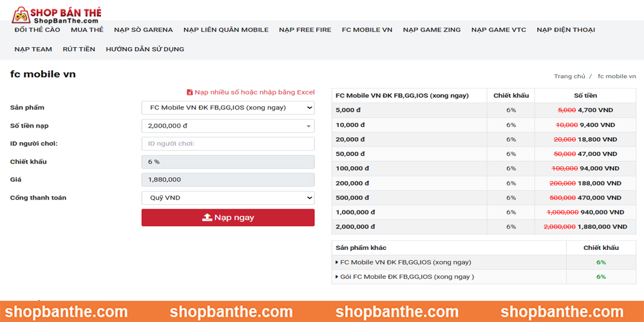Screen dimensions: 644x322
Task: Click the fc mobile vn page heading
Action: [43, 74]
